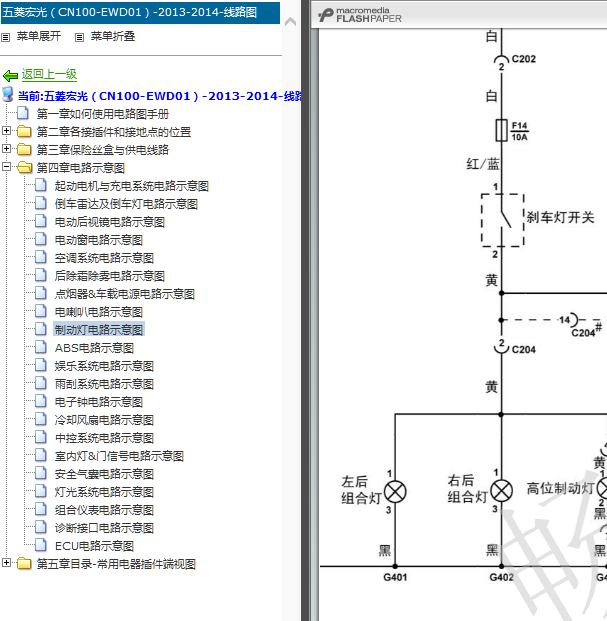This screenshot has width=607, height=621.
Task: Collapse the 第四章电路示意图 folder
Action: 6,166
